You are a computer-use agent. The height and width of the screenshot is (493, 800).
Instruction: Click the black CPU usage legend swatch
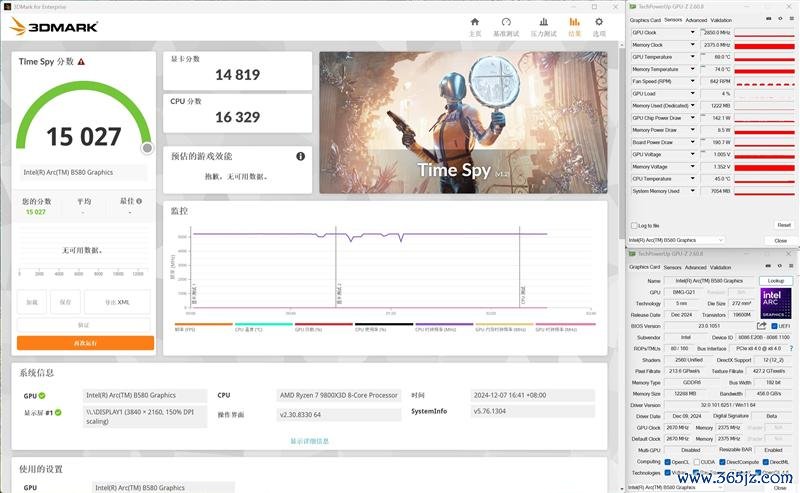point(384,324)
